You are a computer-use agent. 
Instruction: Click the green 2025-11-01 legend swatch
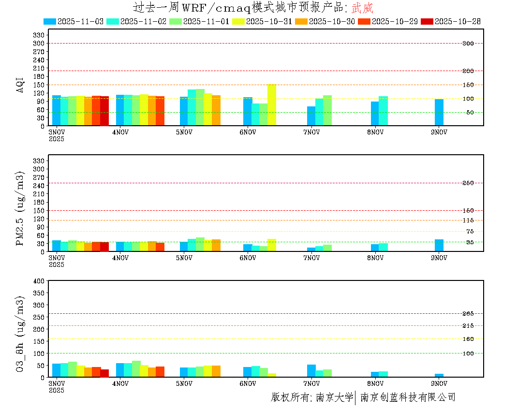[176, 21]
